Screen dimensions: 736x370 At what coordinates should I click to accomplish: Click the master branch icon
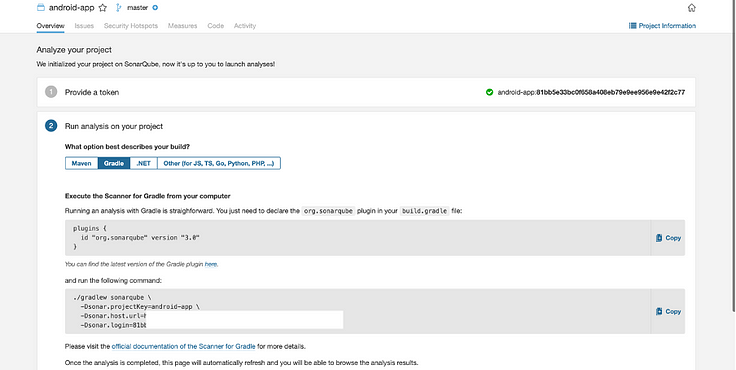118,8
